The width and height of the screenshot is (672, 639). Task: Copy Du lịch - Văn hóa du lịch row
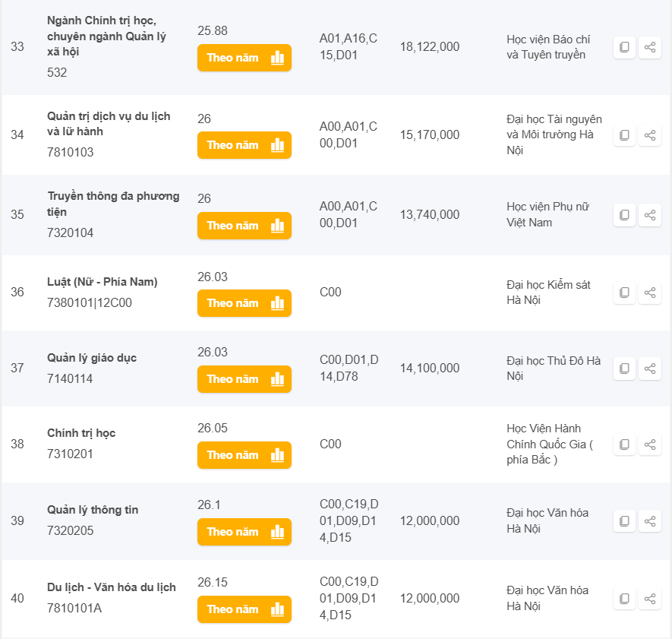[624, 599]
